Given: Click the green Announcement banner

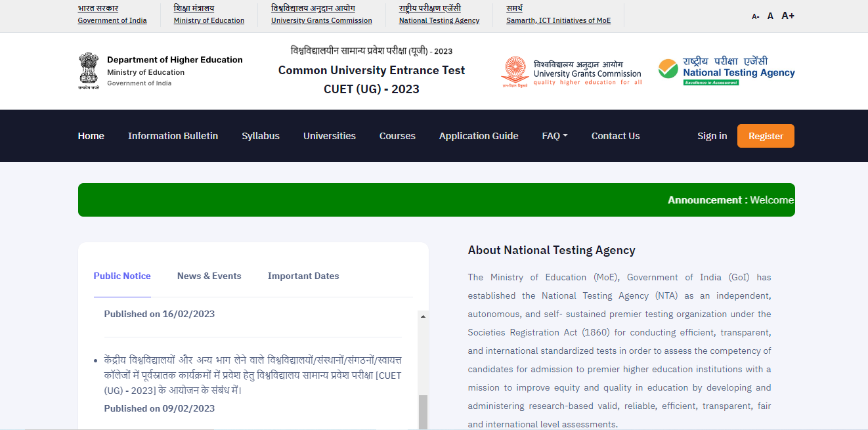Looking at the screenshot, I should [437, 200].
